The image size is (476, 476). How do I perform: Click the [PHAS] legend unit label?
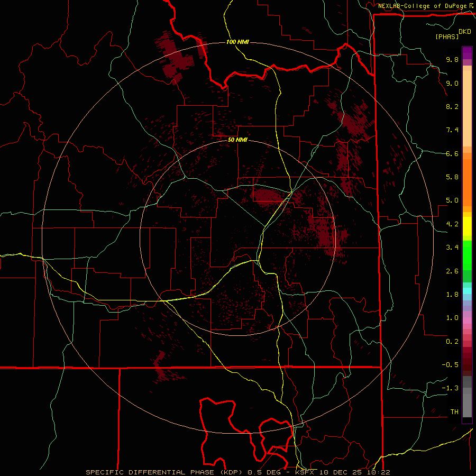click(447, 36)
